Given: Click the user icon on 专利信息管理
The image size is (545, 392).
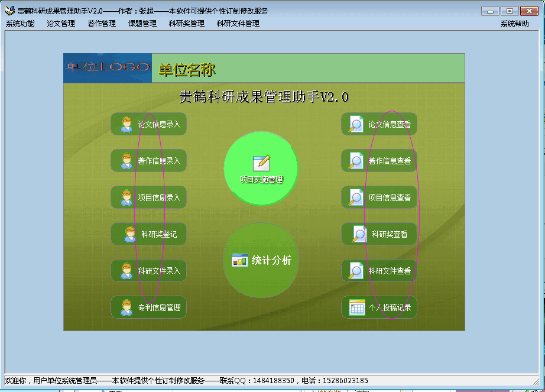Looking at the screenshot, I should (x=126, y=307).
